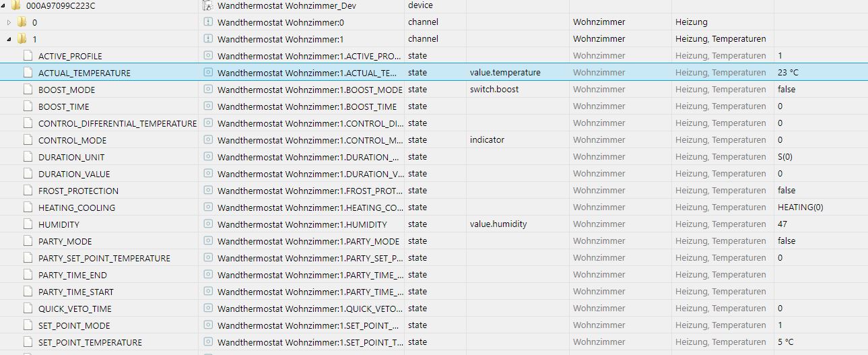Click Heizung, Temperaturen in CONTROL_MODE row
This screenshot has height=355, width=868.
tap(721, 139)
